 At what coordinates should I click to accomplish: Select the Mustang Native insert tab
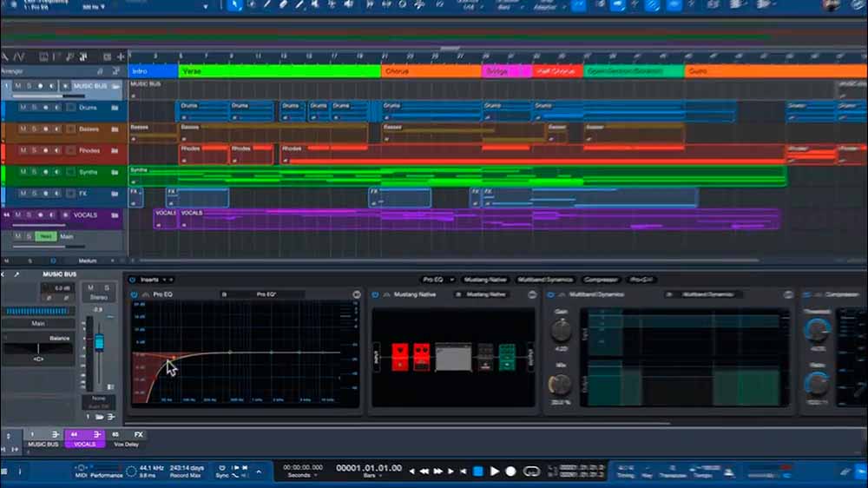tap(485, 280)
